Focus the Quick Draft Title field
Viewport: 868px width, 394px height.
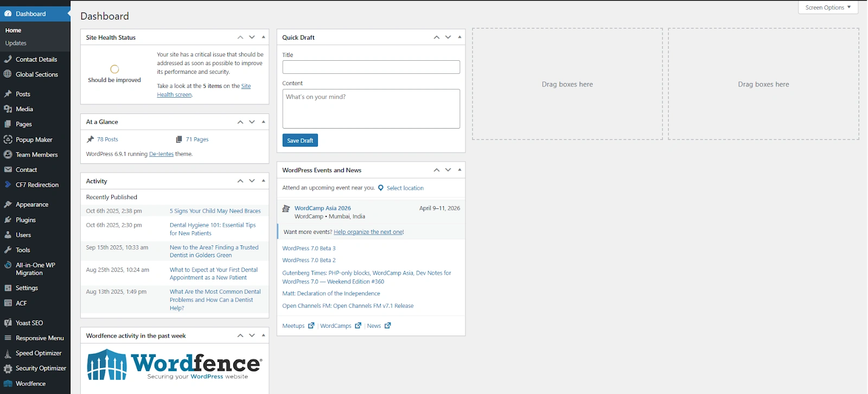371,67
